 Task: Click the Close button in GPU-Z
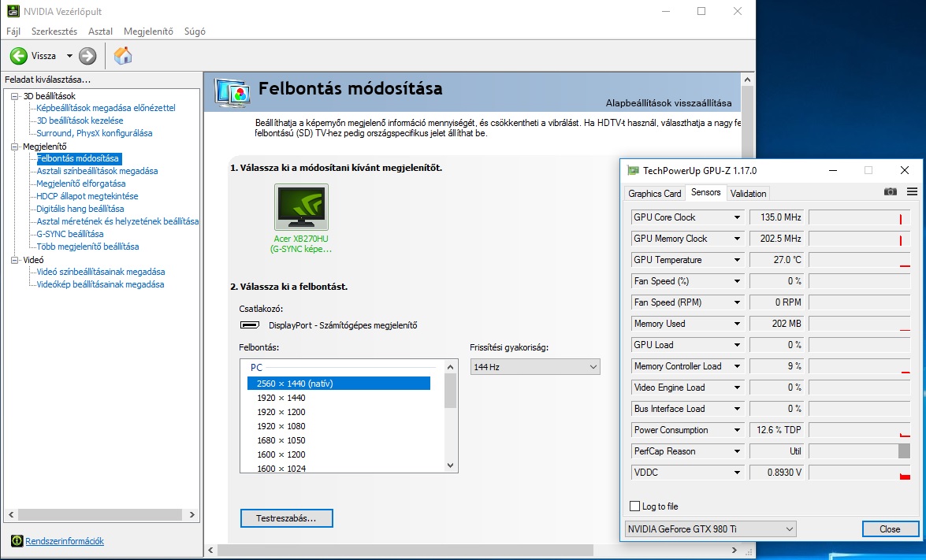click(890, 528)
